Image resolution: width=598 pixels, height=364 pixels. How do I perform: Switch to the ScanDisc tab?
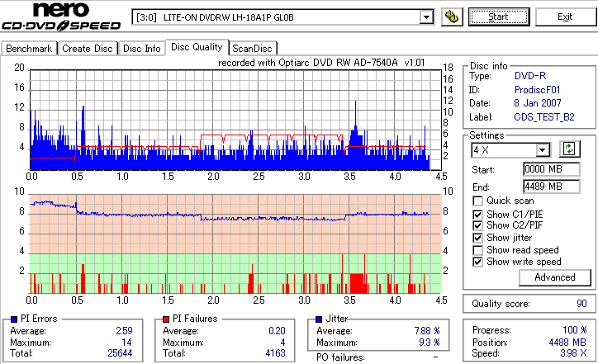pos(252,49)
